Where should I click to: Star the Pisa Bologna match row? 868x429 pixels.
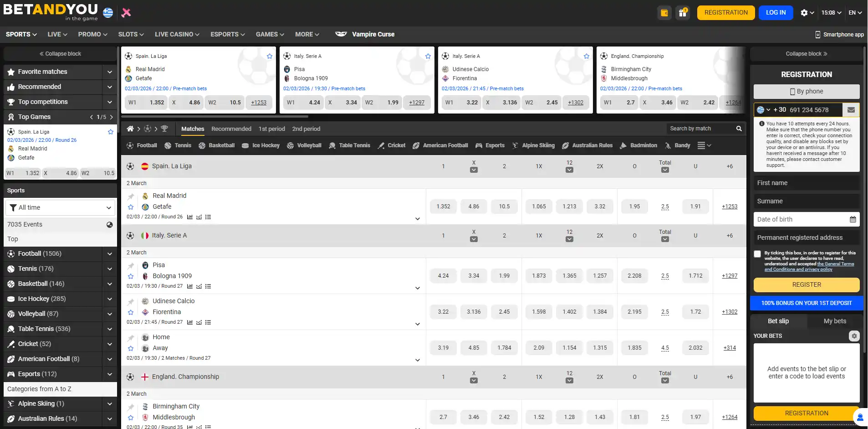click(131, 276)
